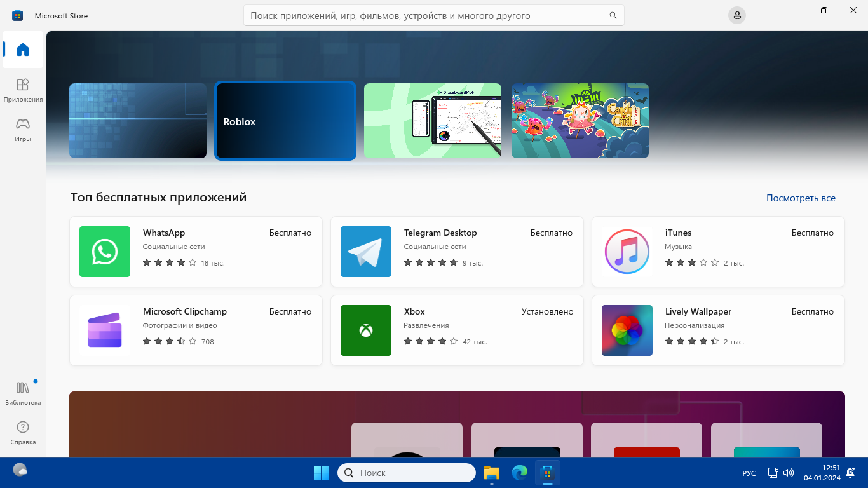
Task: Open the Lively Wallpaper icon
Action: point(627,330)
